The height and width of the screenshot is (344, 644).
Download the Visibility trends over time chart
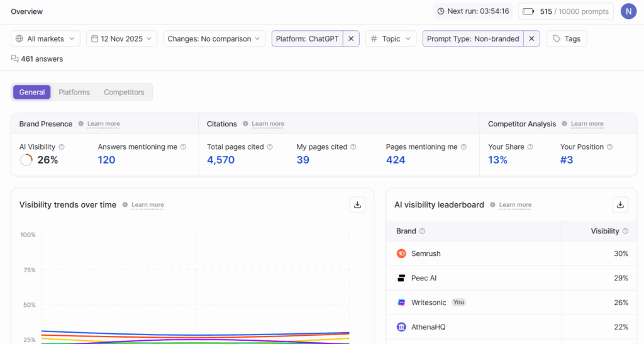(x=357, y=205)
